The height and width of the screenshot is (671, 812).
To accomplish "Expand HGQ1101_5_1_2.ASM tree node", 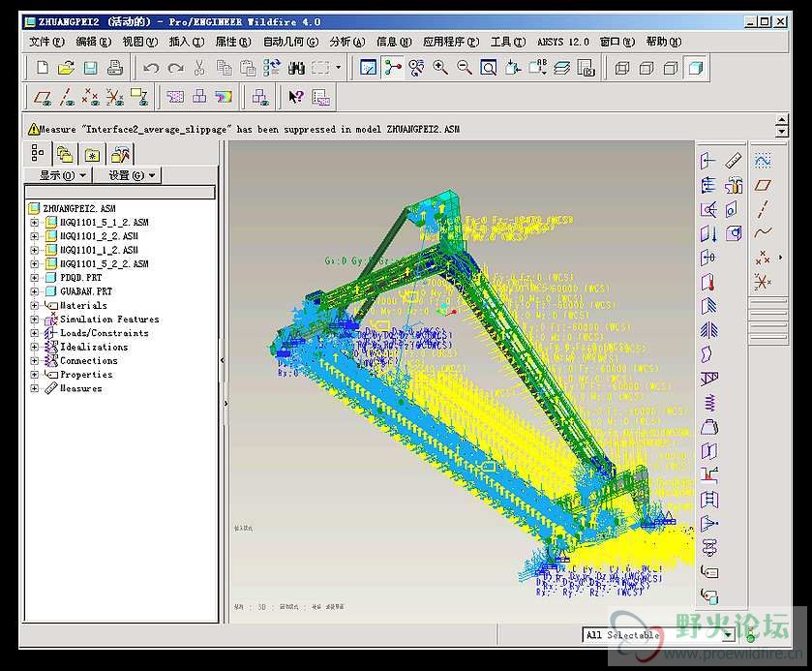I will [x=34, y=223].
